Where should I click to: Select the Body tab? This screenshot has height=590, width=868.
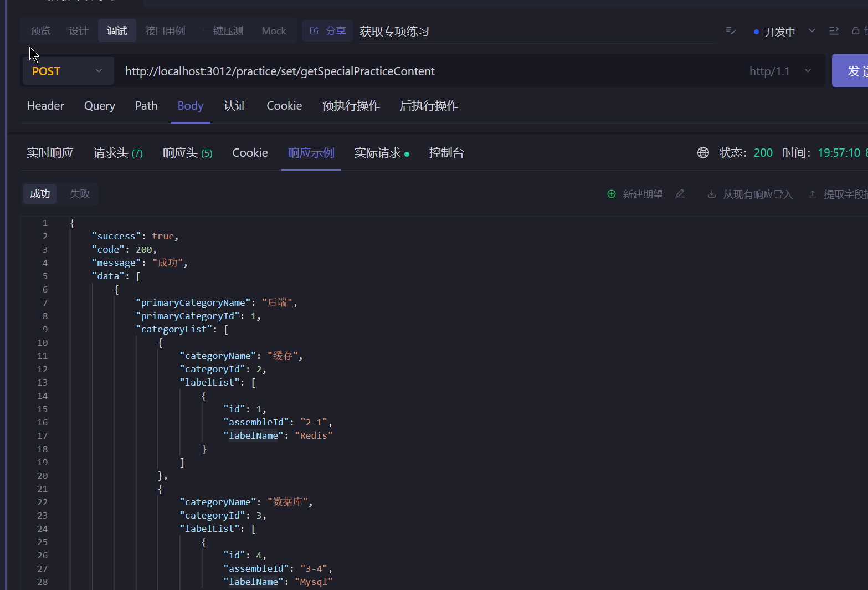[191, 106]
